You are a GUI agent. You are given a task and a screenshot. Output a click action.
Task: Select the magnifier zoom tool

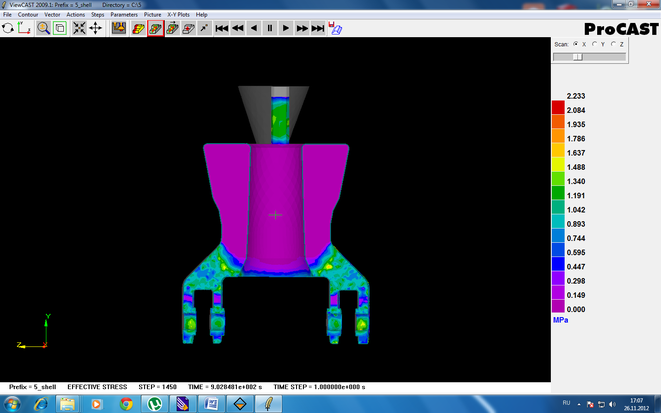tap(44, 29)
